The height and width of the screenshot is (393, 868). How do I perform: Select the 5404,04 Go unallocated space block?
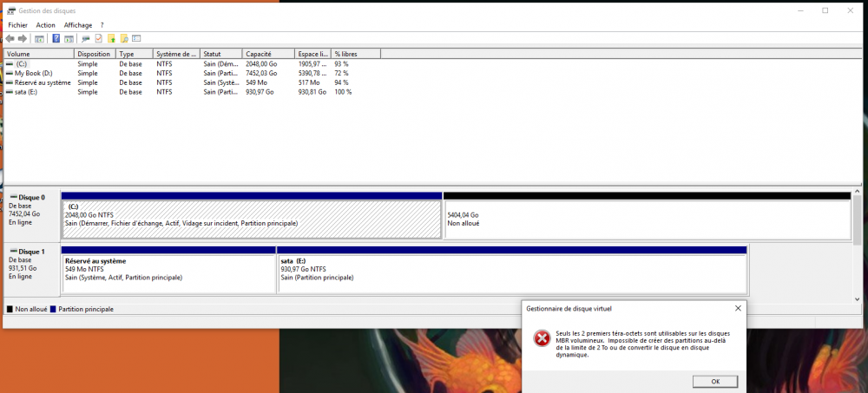point(647,219)
